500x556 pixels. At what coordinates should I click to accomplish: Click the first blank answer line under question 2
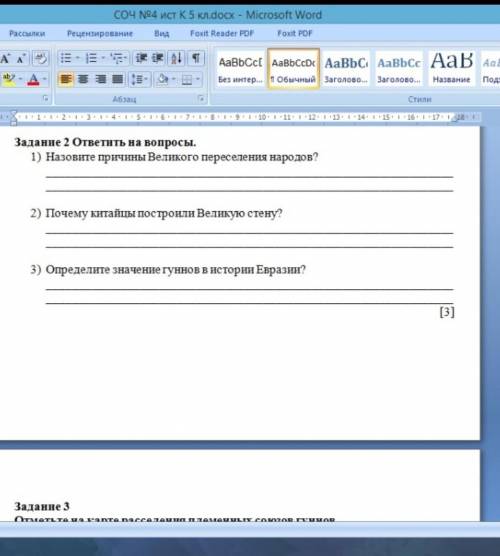(249, 232)
